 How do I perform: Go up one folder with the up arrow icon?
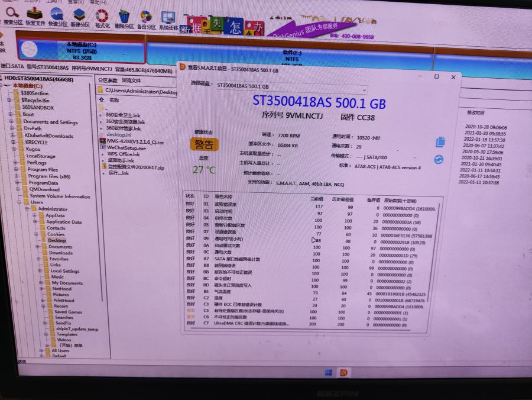coord(102,99)
